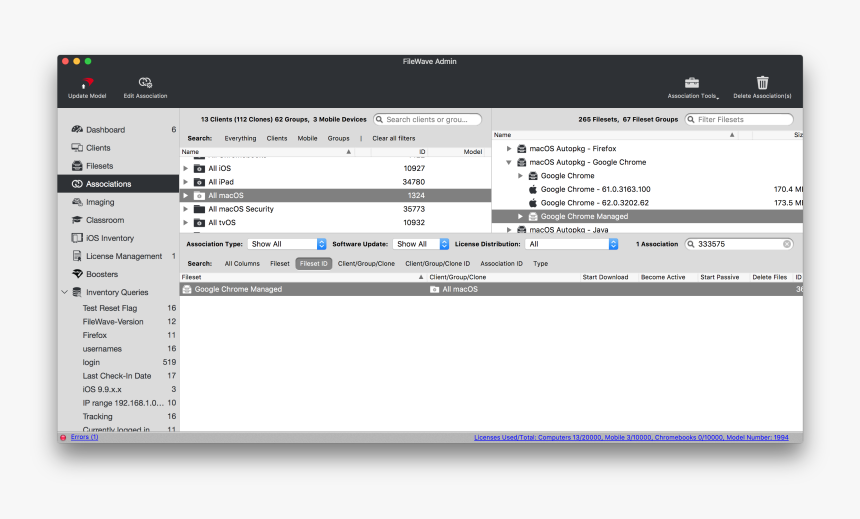Expand the All iPad group
Screen dimensions: 860x519
point(185,182)
